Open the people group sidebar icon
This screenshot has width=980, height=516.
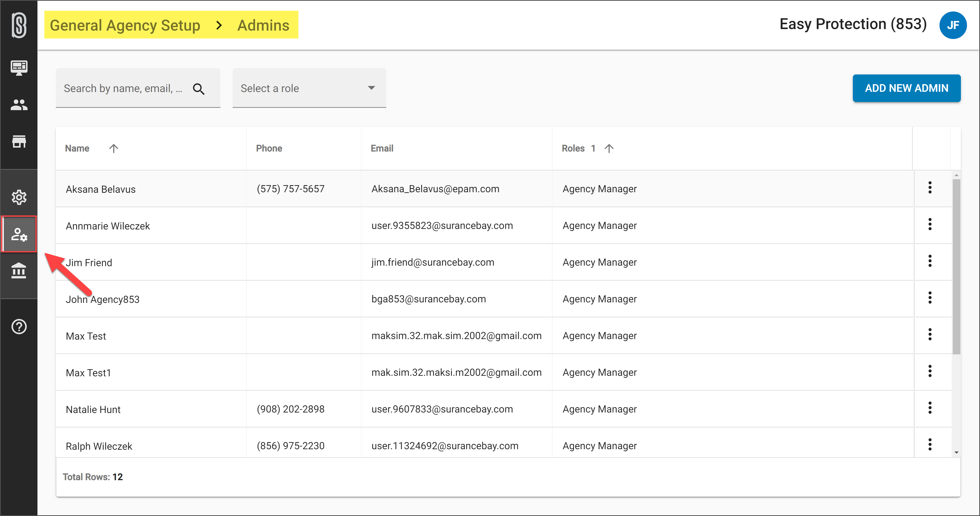pyautogui.click(x=19, y=105)
